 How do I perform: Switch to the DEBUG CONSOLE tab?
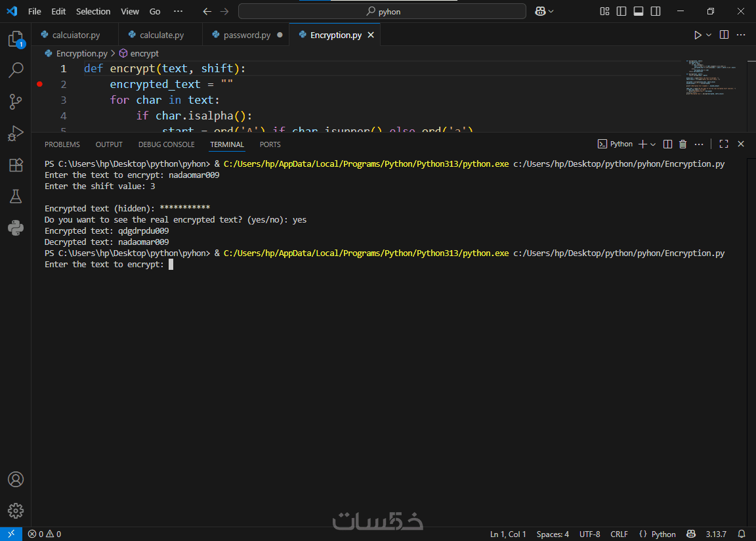(x=166, y=144)
